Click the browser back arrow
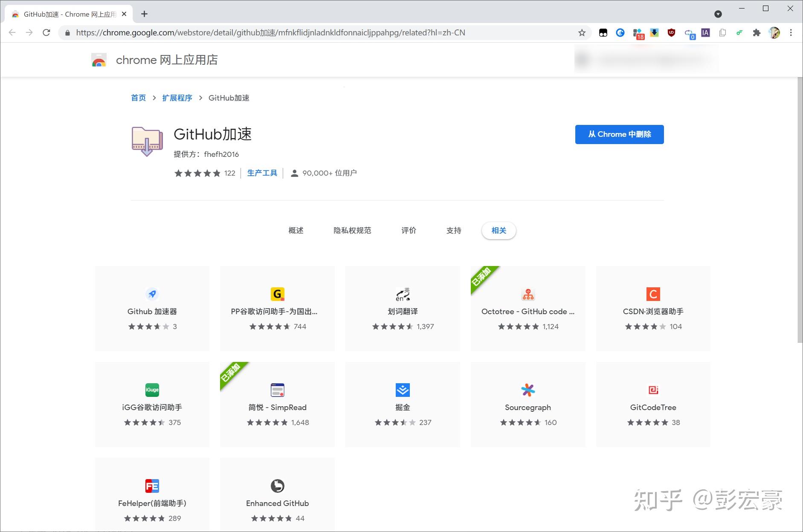The width and height of the screenshot is (803, 532). pos(12,32)
